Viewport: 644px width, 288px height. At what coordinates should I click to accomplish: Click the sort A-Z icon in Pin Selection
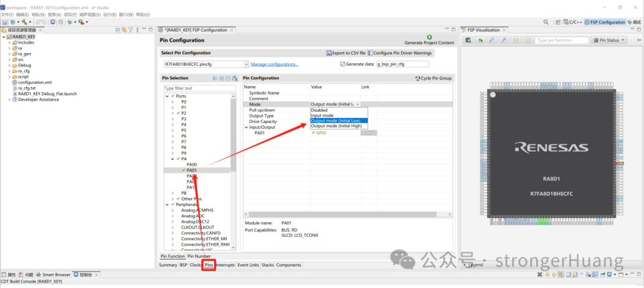(x=235, y=78)
